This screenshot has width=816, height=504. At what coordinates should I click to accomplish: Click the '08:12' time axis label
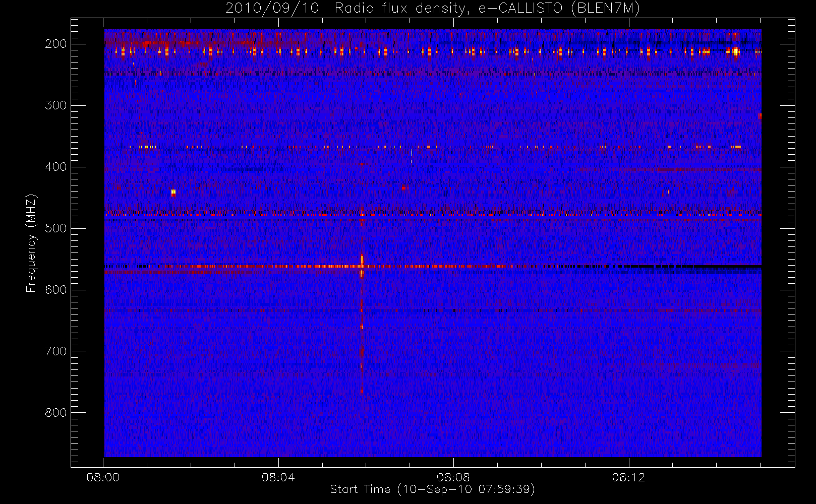628,477
